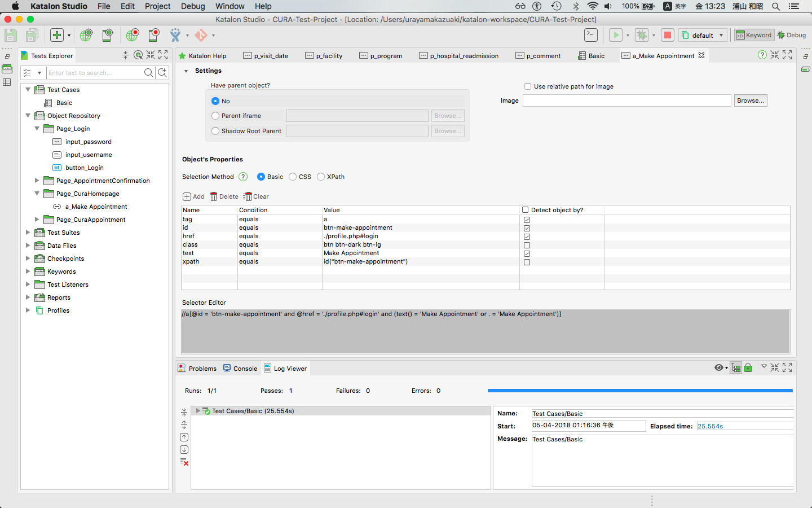Image resolution: width=812 pixels, height=508 pixels.
Task: Stop execution with the red square icon
Action: 668,35
